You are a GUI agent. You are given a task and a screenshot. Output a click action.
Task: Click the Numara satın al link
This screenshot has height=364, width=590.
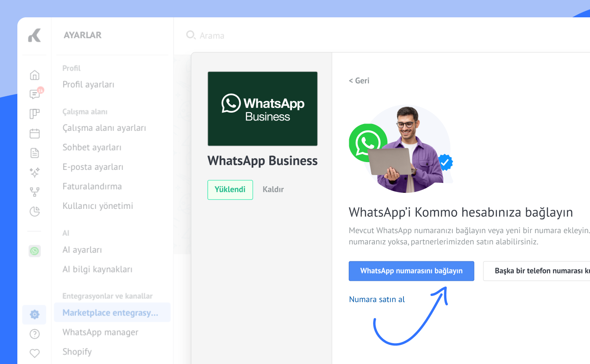(x=377, y=299)
